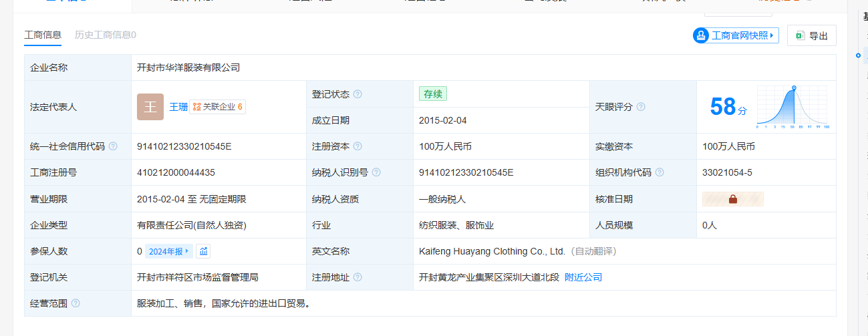The width and height of the screenshot is (868, 336).
Task: Click the 王 avatar thumbnail
Action: click(x=150, y=107)
